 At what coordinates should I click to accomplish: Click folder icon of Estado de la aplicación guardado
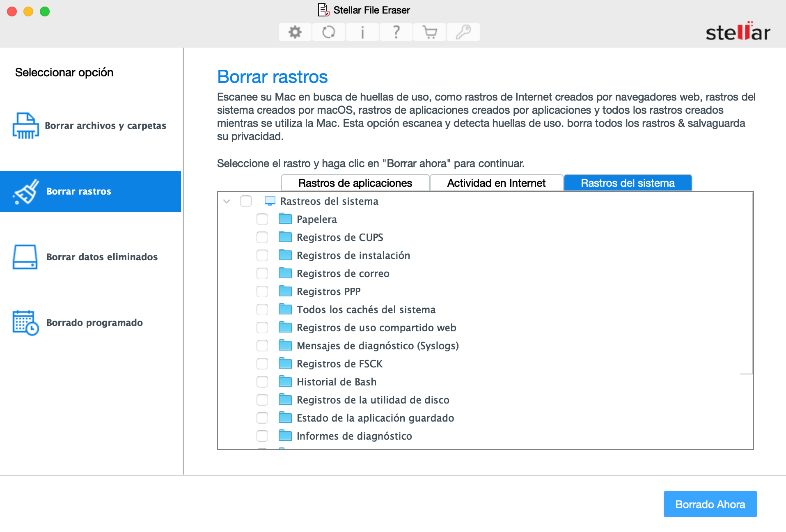(x=285, y=417)
